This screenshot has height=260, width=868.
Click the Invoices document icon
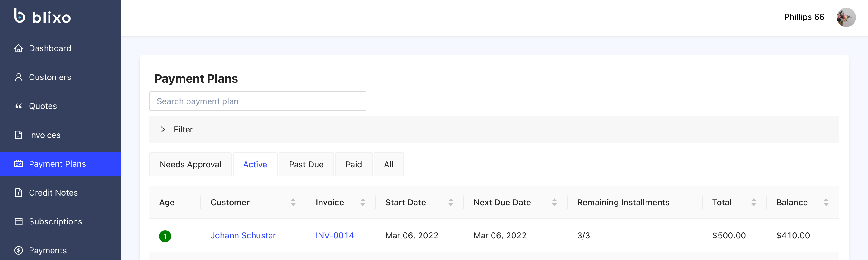[18, 135]
